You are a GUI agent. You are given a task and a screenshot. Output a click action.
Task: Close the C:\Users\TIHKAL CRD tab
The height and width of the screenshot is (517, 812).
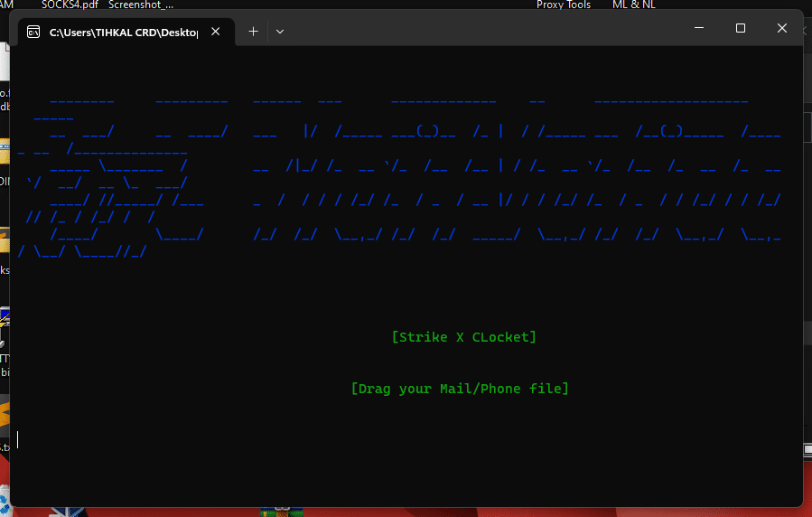(x=216, y=32)
